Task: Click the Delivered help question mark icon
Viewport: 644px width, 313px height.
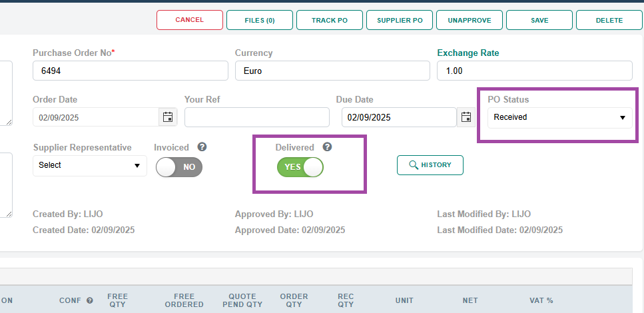Action: coord(327,147)
